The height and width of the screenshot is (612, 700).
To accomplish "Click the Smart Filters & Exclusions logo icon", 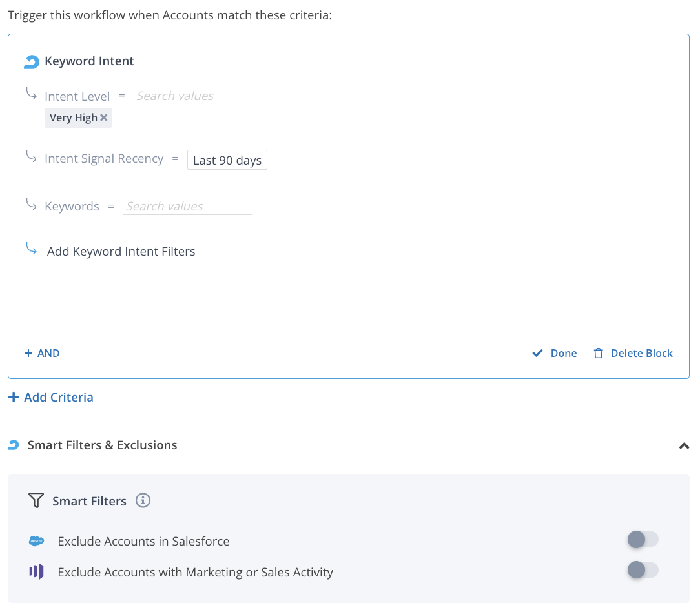I will click(x=14, y=445).
